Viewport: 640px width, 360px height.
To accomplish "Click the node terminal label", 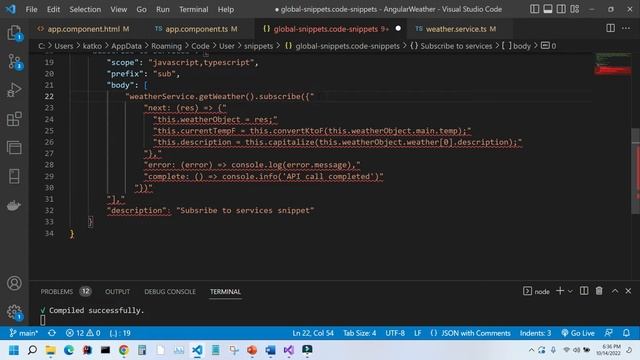I will (536, 291).
